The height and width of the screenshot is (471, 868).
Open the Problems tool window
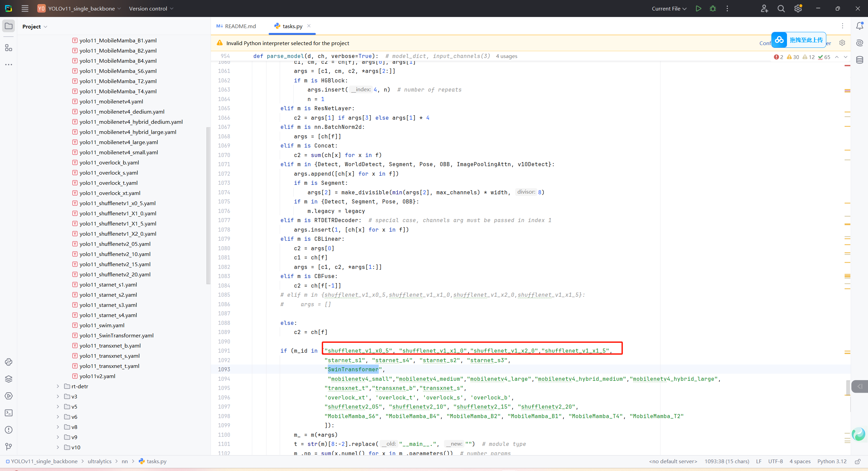click(x=8, y=430)
